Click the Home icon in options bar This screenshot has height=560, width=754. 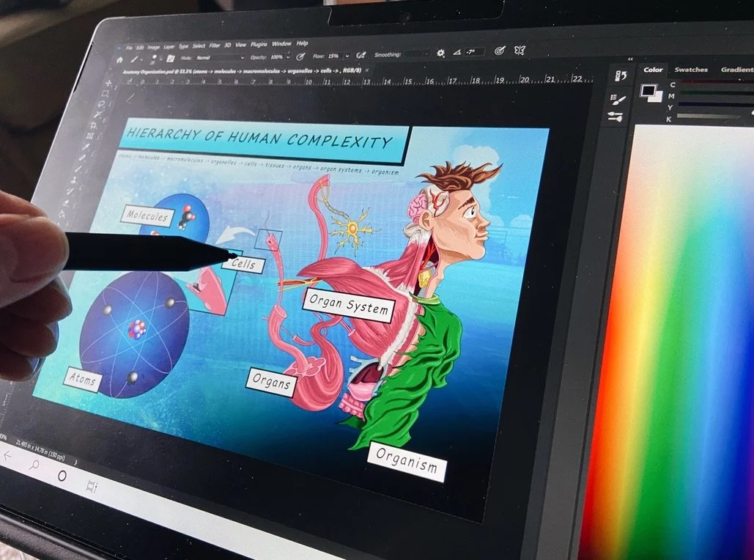pos(119,59)
